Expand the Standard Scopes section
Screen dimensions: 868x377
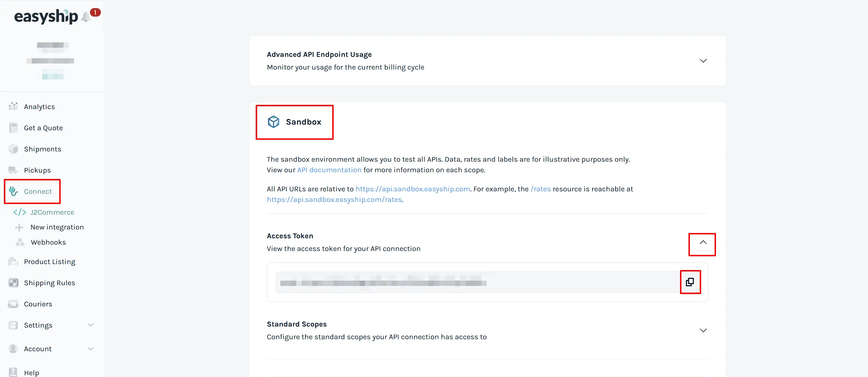tap(703, 330)
